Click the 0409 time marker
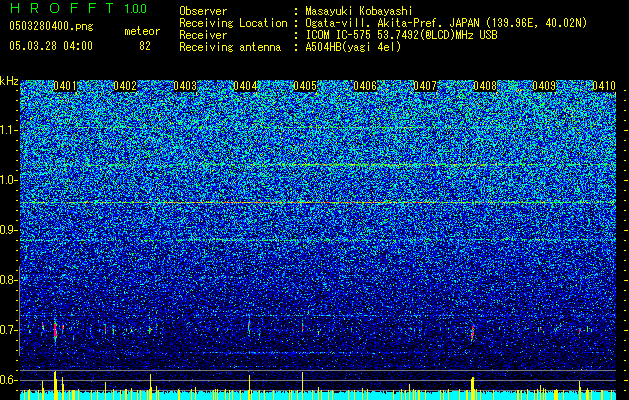Screen dimensions: 629x400 pyautogui.click(x=544, y=86)
